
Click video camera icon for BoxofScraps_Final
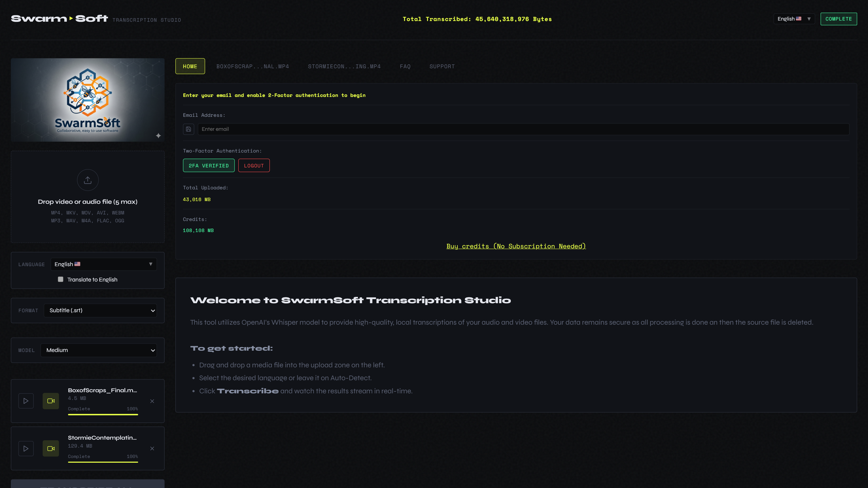coord(51,401)
